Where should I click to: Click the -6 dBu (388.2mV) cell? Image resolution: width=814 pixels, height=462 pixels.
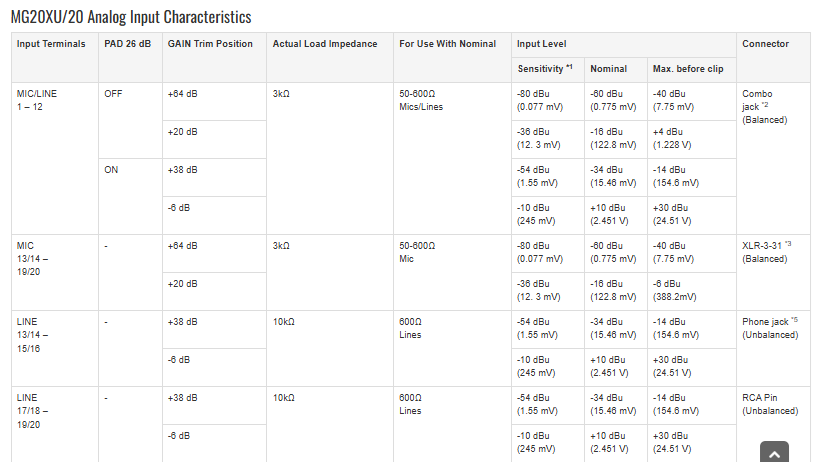click(691, 291)
